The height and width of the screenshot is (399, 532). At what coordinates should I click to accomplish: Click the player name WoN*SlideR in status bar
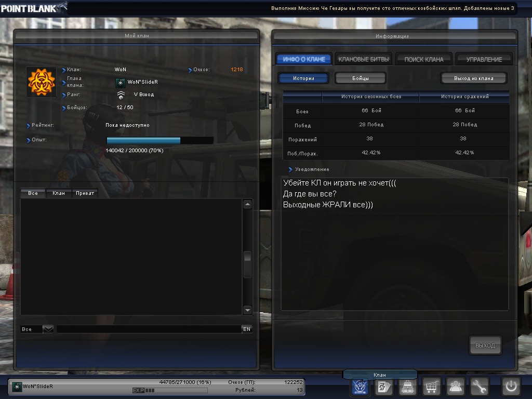(37, 386)
